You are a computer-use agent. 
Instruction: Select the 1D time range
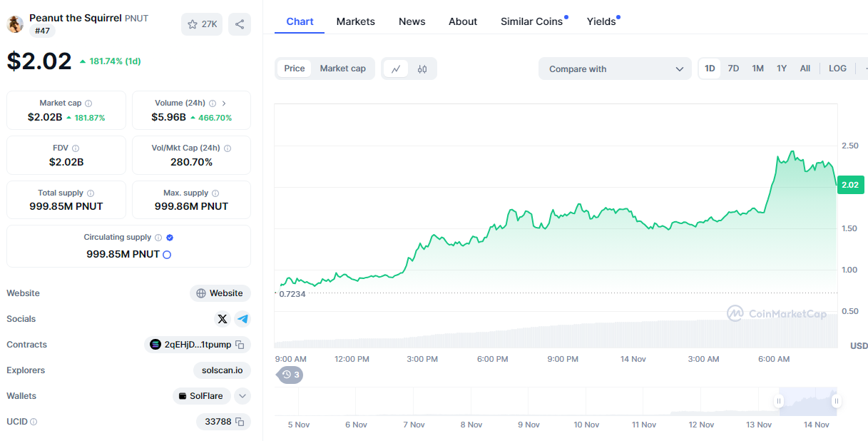point(710,69)
